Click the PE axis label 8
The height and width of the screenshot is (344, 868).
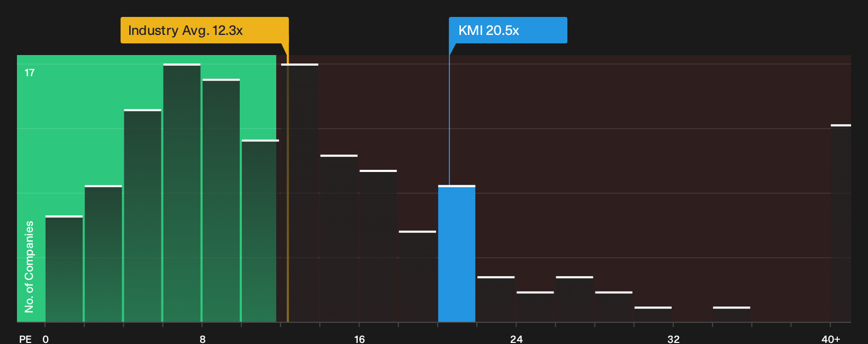202,339
